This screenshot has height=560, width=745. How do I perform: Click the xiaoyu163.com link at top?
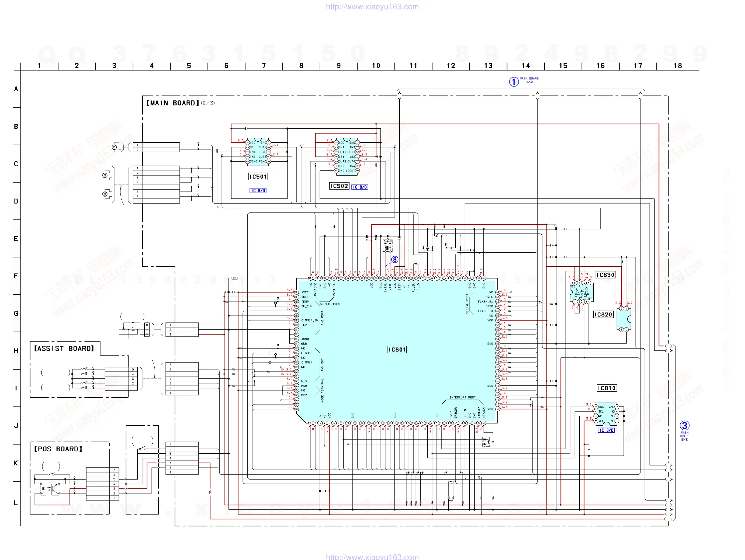point(372,7)
